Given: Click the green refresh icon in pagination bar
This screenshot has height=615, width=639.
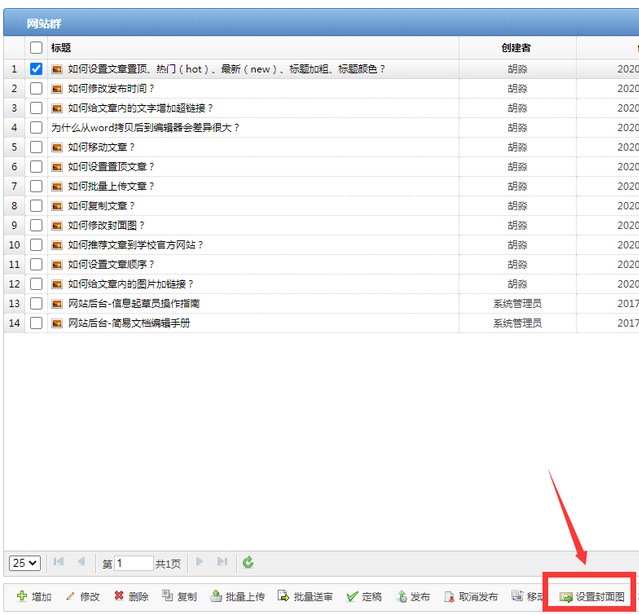Looking at the screenshot, I should click(248, 563).
